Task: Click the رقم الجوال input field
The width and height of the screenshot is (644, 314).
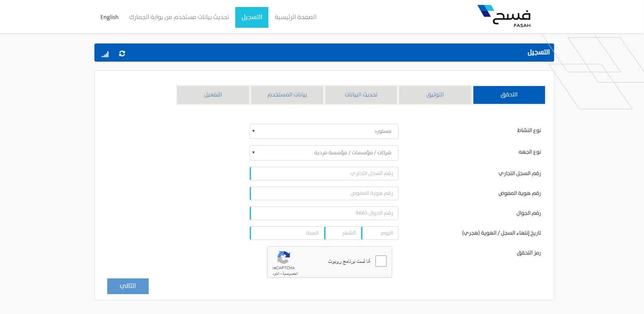Action: pos(324,213)
